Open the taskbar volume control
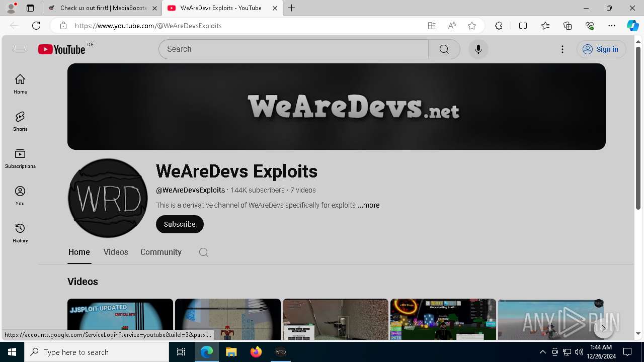644x362 pixels. click(579, 352)
